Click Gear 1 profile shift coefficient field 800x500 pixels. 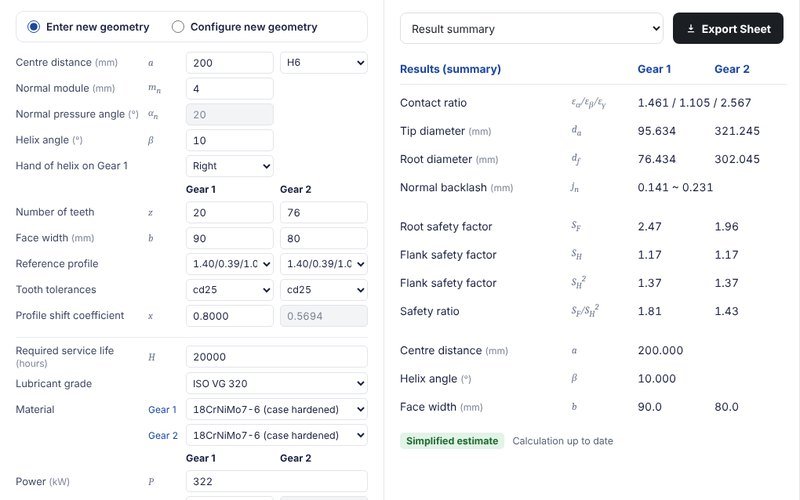click(x=230, y=316)
